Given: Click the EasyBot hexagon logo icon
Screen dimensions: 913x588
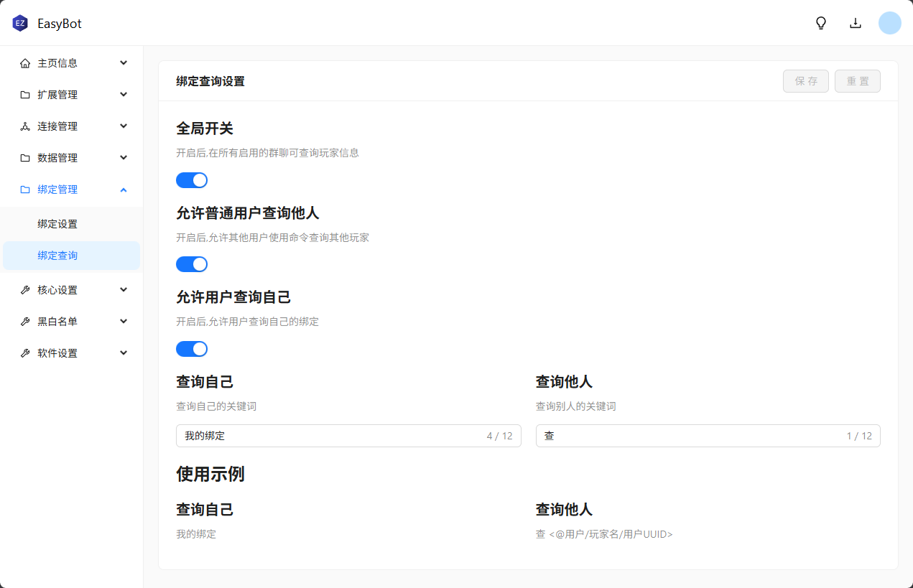Looking at the screenshot, I should click(x=20, y=23).
